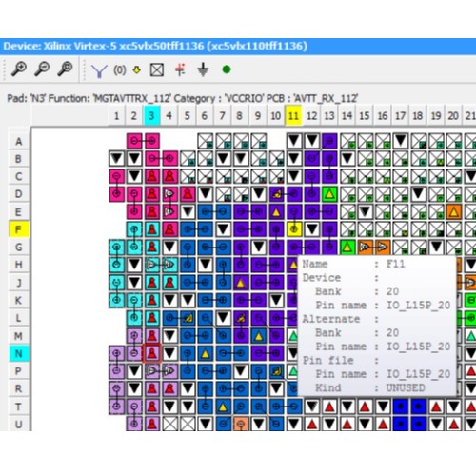Click the green circle toolbar icon
The height and width of the screenshot is (476, 476).
click(227, 69)
